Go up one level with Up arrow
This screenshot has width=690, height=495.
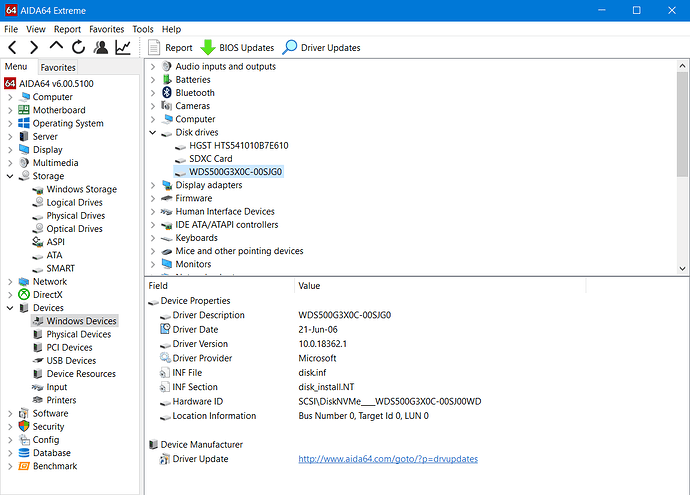56,46
